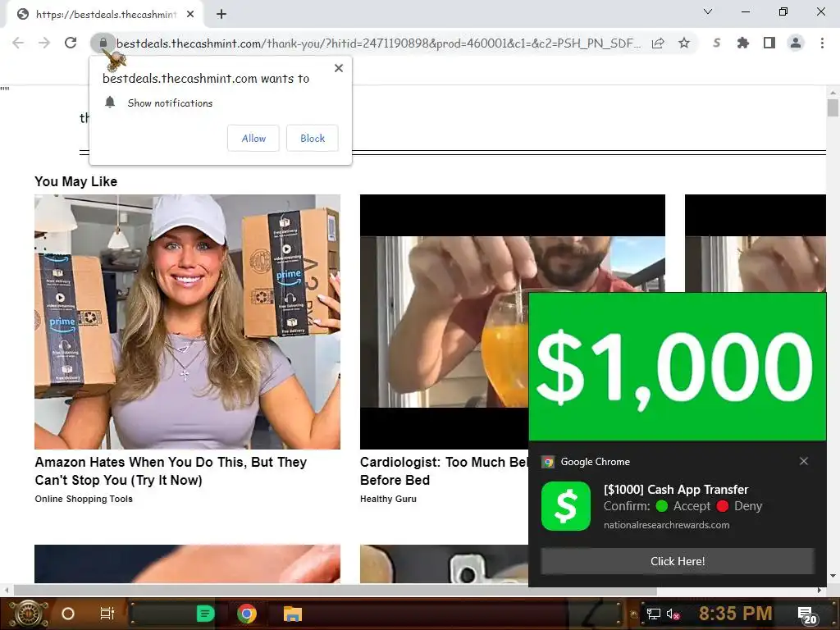Expand the tab search chevron
Viewport: 840px width, 630px height.
(x=708, y=11)
